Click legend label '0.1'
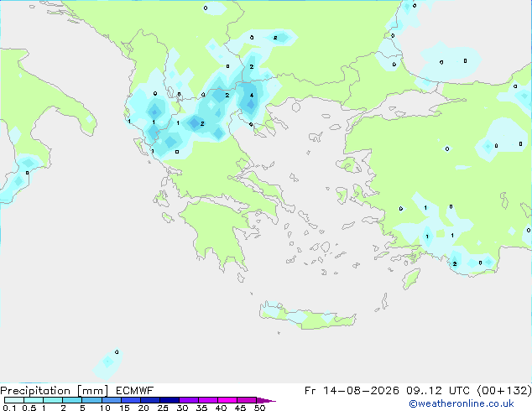Screen dimensions: 532x411 pos(9,408)
